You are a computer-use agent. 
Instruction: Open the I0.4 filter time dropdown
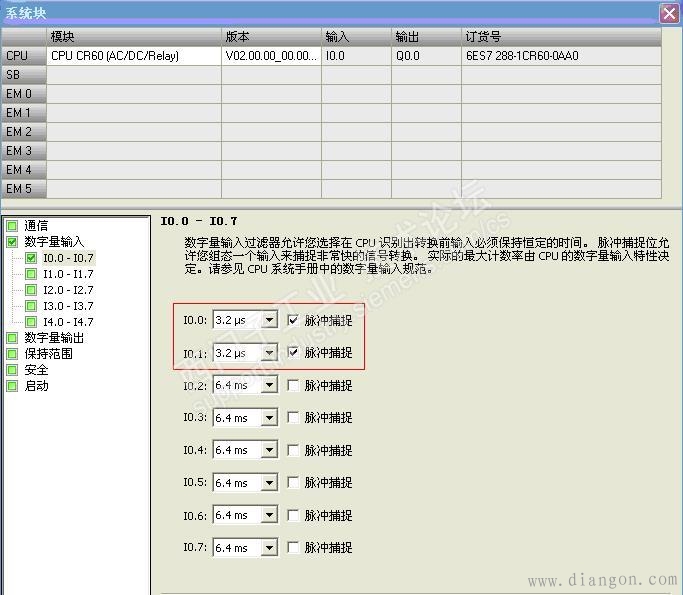click(270, 450)
